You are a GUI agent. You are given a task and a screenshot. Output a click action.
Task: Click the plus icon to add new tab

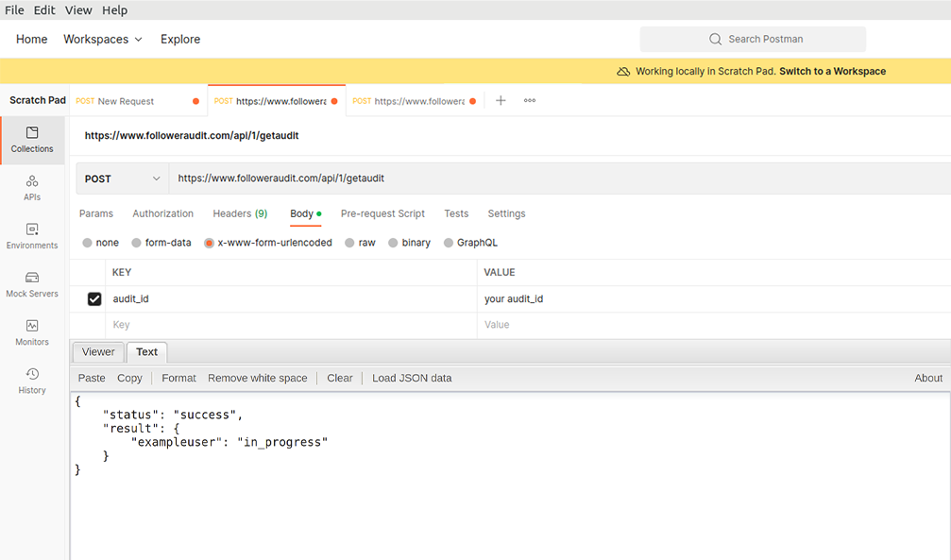(x=501, y=101)
